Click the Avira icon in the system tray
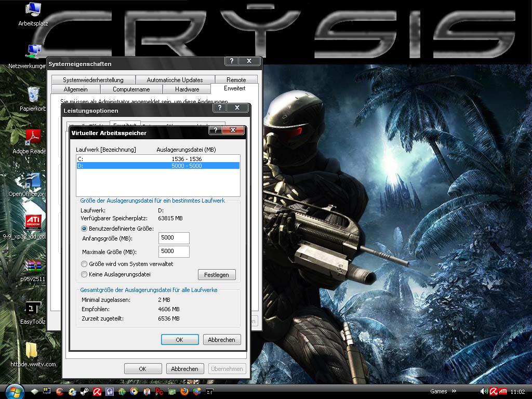Image resolution: width=532 pixels, height=399 pixels. [494, 392]
